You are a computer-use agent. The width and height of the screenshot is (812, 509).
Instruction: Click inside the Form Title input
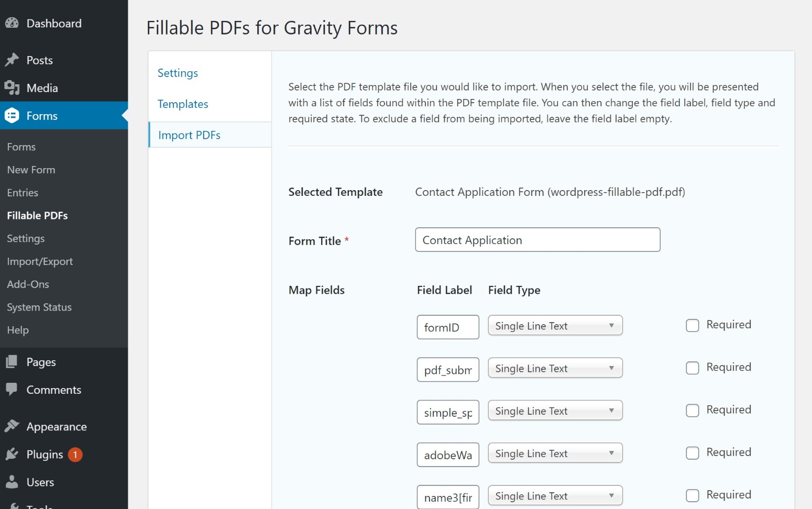click(x=537, y=240)
